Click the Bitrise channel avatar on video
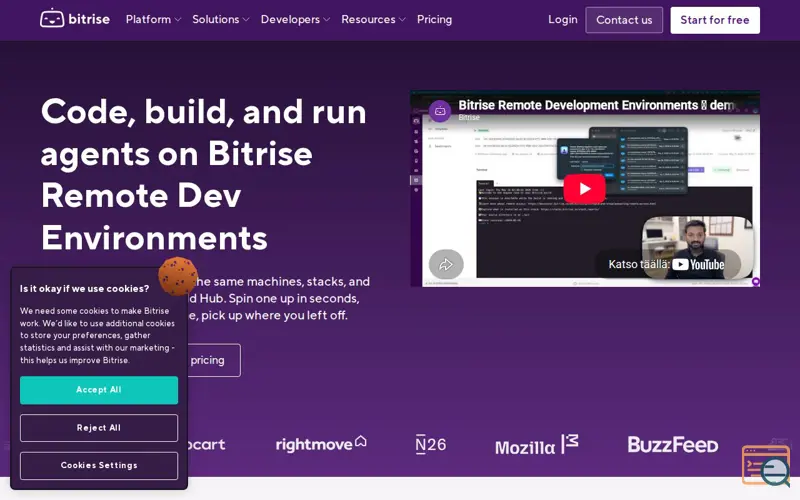The width and height of the screenshot is (800, 500). coord(440,111)
